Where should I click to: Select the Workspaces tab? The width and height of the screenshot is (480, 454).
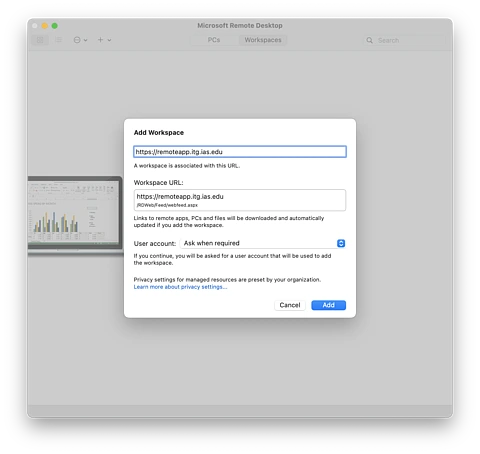coord(263,40)
